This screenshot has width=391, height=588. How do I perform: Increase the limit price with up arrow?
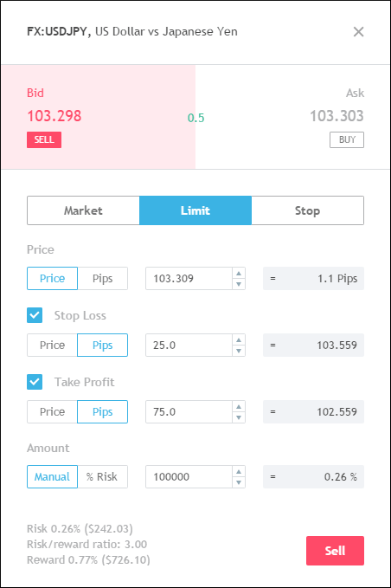[x=239, y=273]
